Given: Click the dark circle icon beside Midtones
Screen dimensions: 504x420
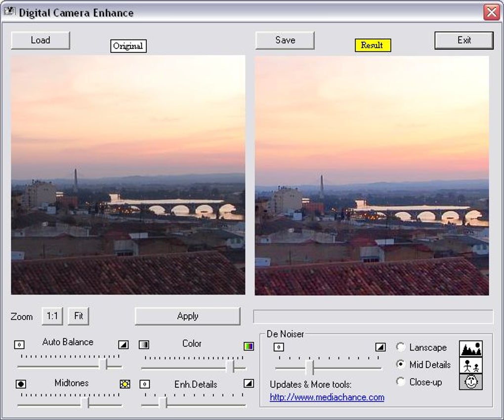Looking at the screenshot, I should point(20,384).
